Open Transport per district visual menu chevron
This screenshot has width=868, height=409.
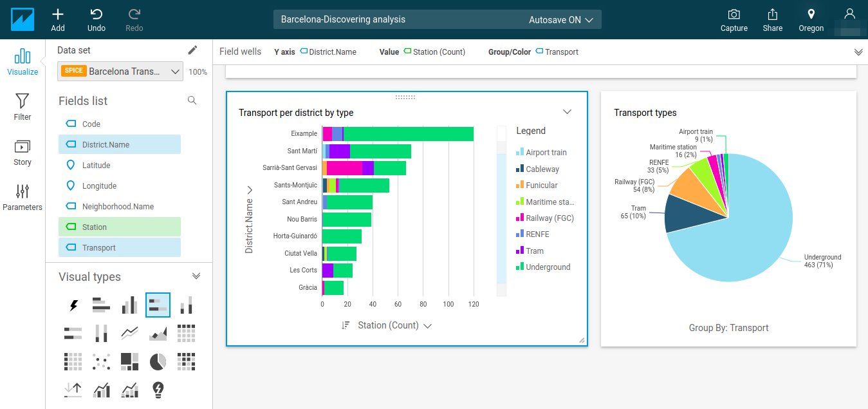click(567, 111)
